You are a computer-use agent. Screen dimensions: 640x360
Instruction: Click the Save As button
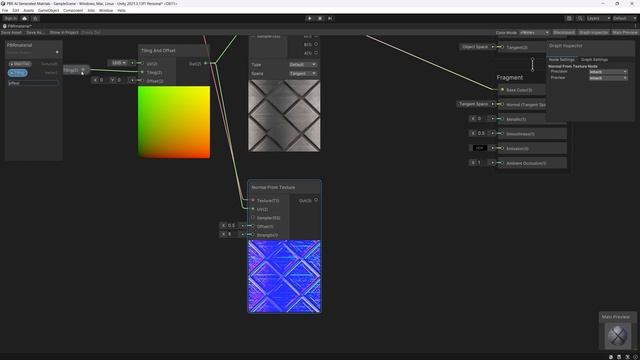point(34,32)
